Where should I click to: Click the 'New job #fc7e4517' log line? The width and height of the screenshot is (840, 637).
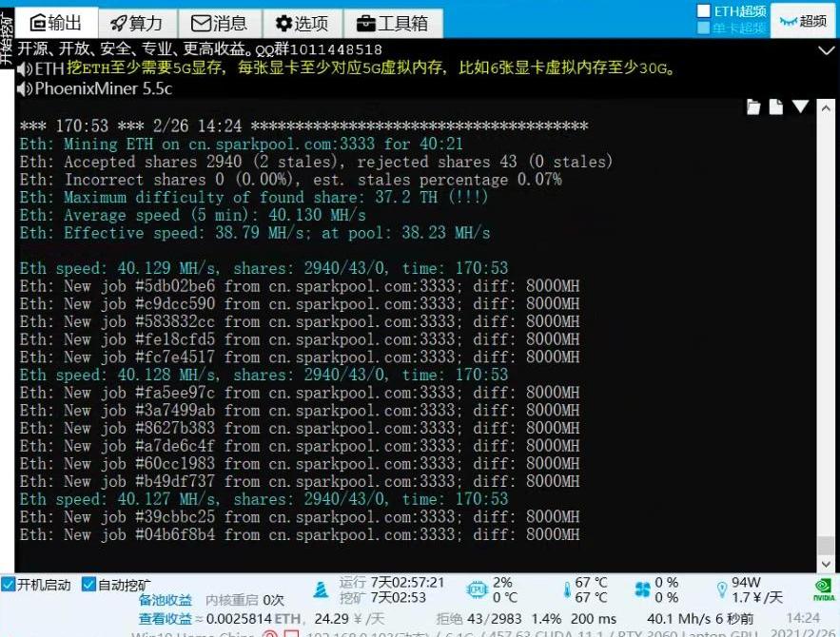point(300,357)
